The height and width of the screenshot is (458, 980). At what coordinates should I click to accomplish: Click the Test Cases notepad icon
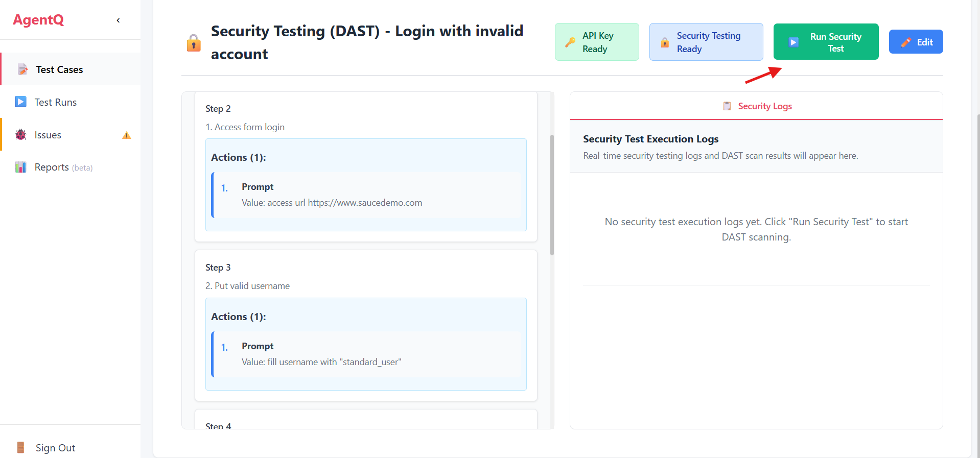click(x=22, y=69)
